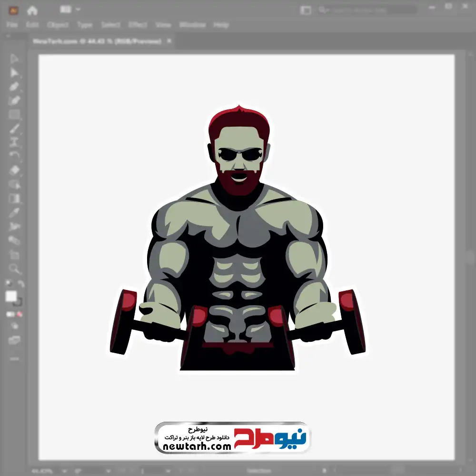Select the Selection tool arrow
The height and width of the screenshot is (476, 476).
tap(14, 59)
